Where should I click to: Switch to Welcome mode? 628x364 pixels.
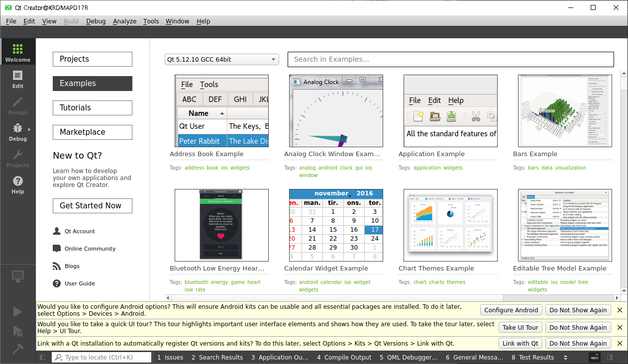[18, 52]
